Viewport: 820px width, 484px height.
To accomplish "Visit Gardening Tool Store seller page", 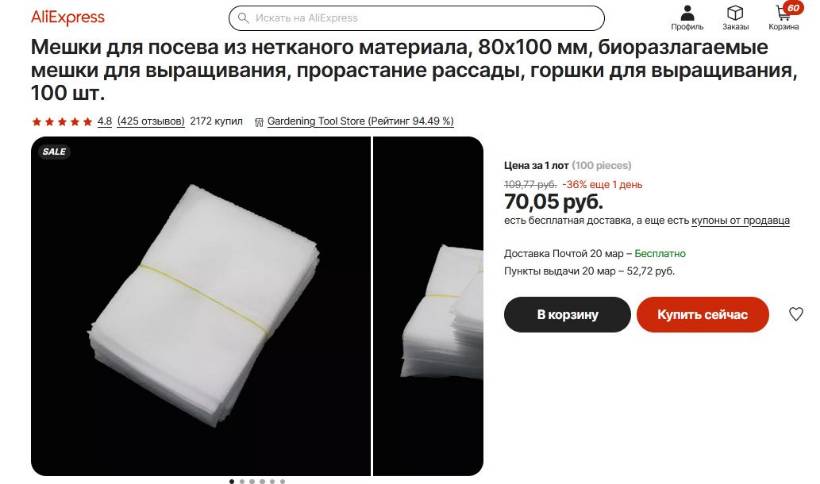I will (x=360, y=121).
